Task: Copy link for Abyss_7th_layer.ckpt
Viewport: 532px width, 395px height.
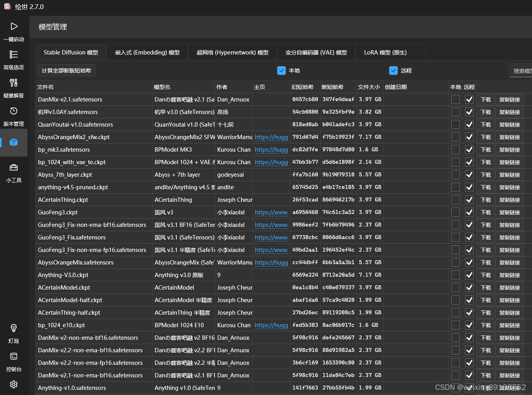Action: point(510,175)
